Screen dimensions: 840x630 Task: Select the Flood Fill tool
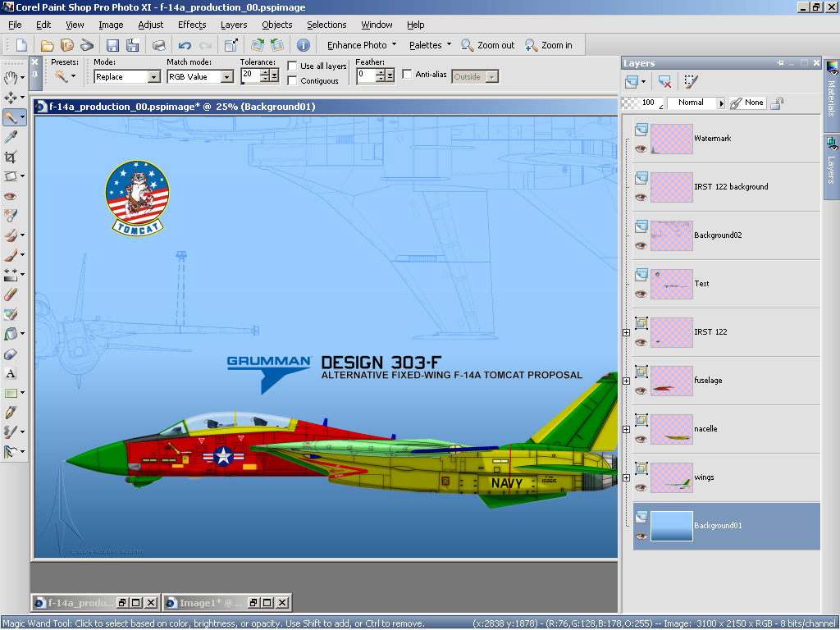10,334
